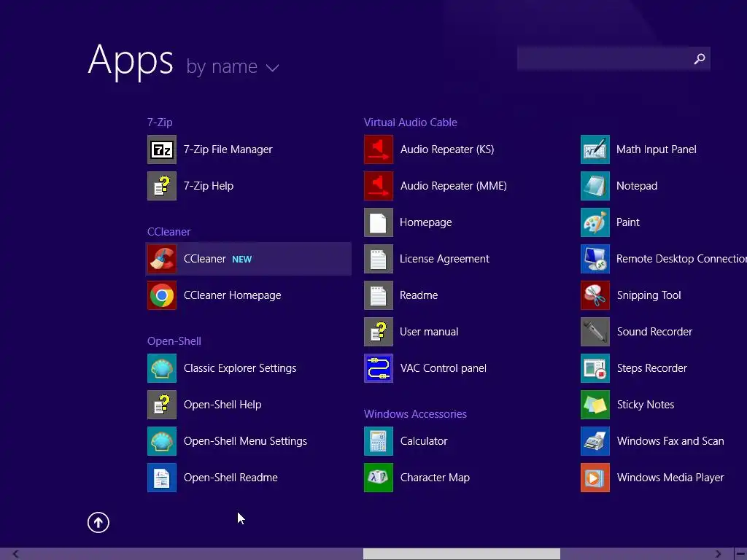
Task: Open the 7-Zip Help icon
Action: point(162,186)
